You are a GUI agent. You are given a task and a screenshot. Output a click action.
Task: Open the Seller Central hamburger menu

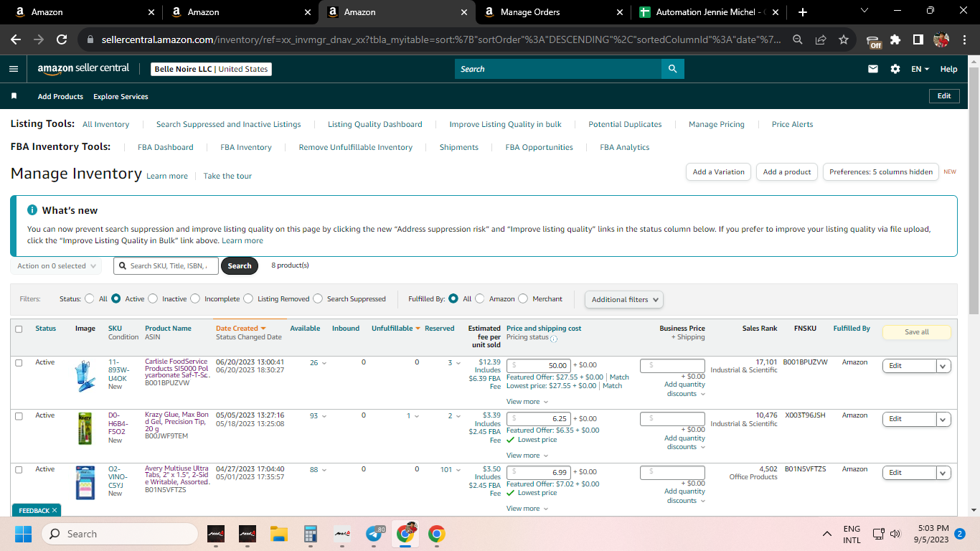(x=14, y=69)
